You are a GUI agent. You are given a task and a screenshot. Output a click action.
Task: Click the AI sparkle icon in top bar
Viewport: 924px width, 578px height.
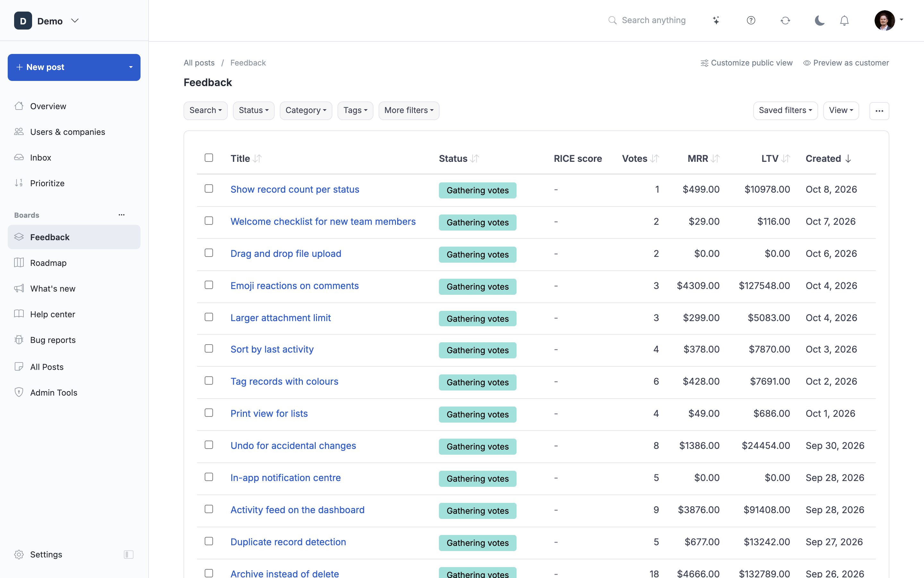[x=716, y=20]
